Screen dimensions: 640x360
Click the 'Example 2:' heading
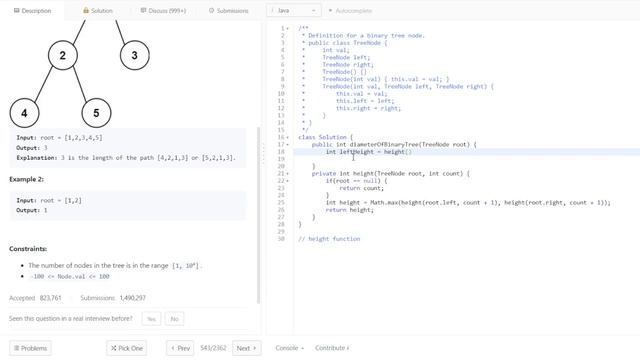point(26,179)
